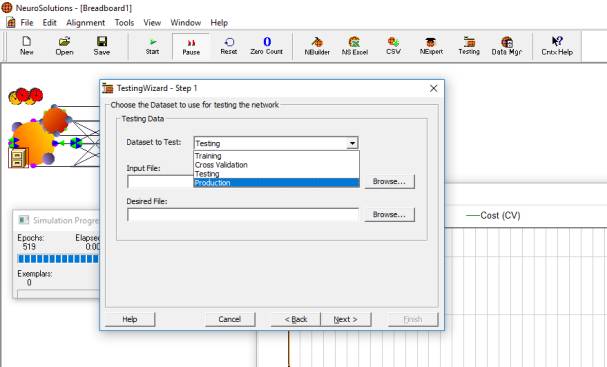Click Browse beside the Desired File field

pyautogui.click(x=389, y=214)
